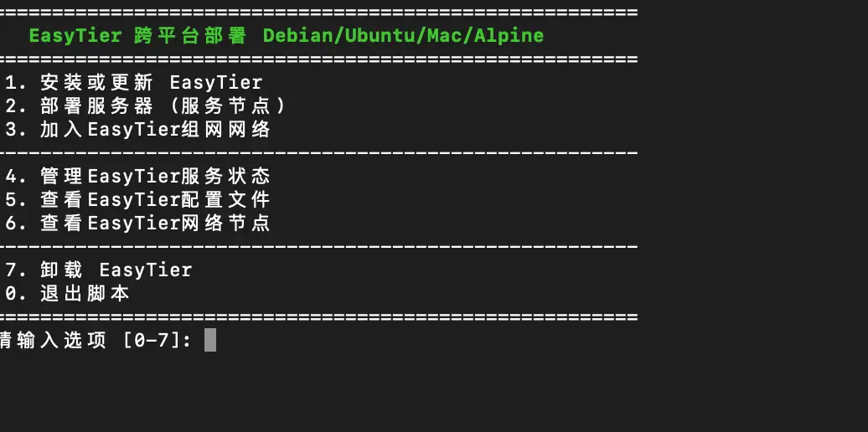The width and height of the screenshot is (868, 432).
Task: Select option 7 卸载 EasyTier
Action: pyautogui.click(x=99, y=270)
